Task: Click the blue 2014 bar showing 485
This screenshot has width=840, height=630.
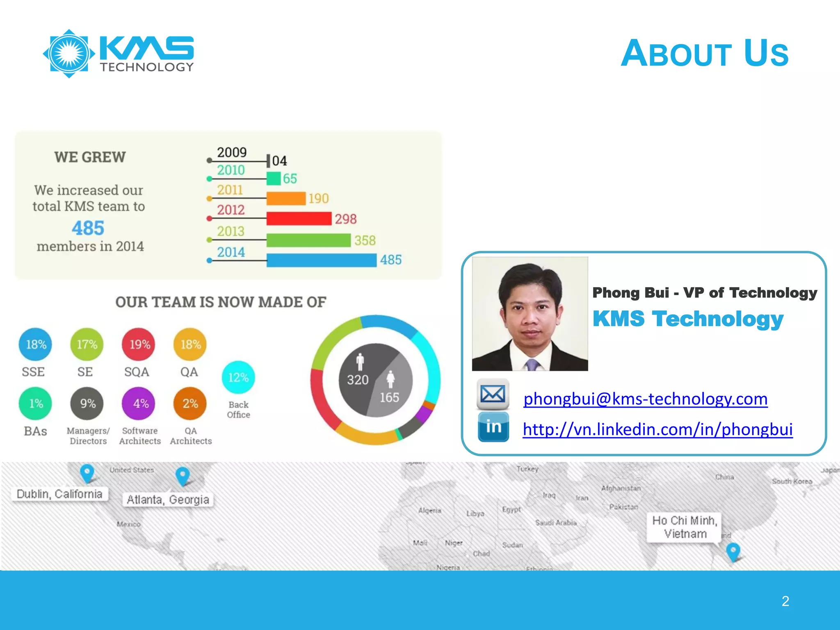Action: point(322,260)
